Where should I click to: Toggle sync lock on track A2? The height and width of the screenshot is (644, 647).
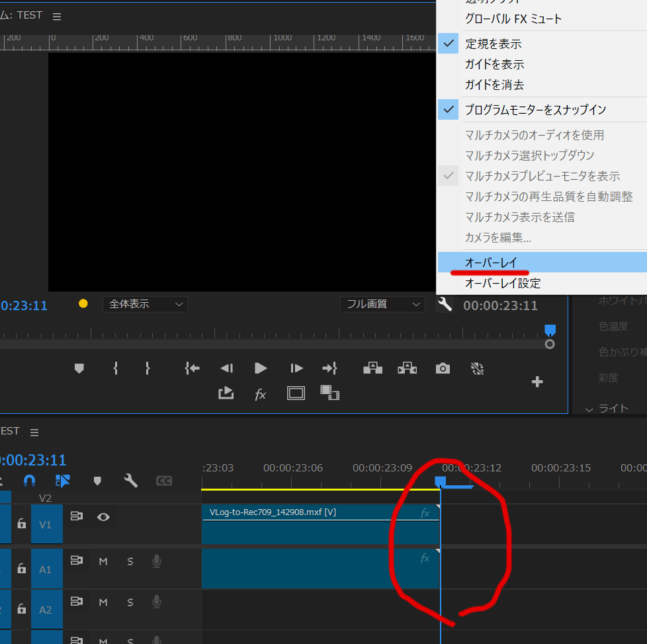pyautogui.click(x=76, y=601)
